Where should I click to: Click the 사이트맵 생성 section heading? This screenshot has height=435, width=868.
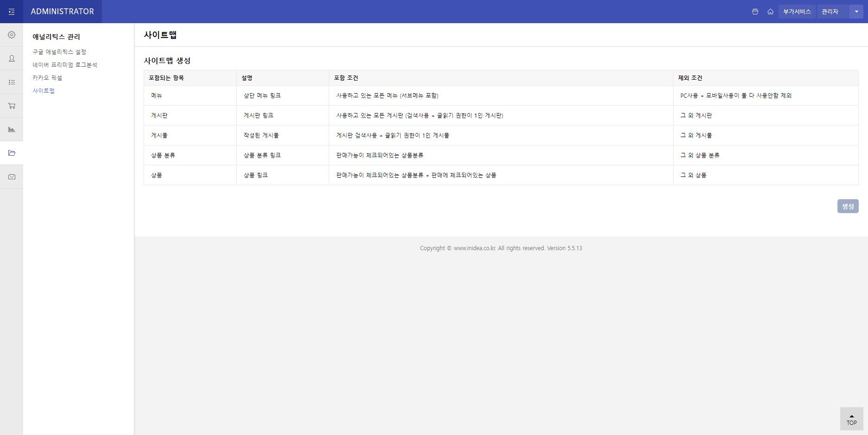167,61
